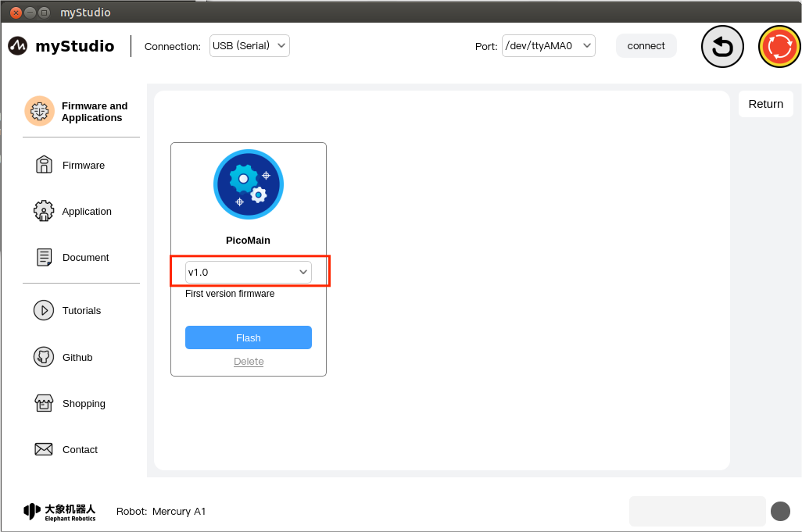Image resolution: width=802 pixels, height=532 pixels.
Task: Open the Connection type dropdown
Action: click(x=249, y=46)
